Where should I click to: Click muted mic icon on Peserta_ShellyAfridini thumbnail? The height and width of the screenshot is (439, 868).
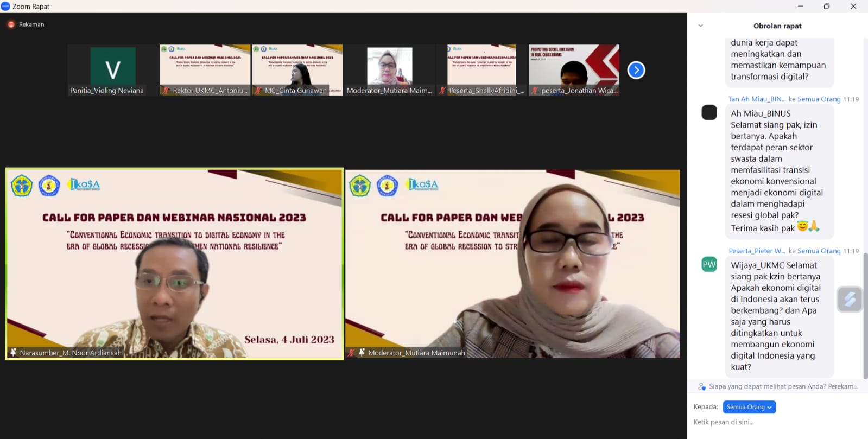click(x=442, y=91)
